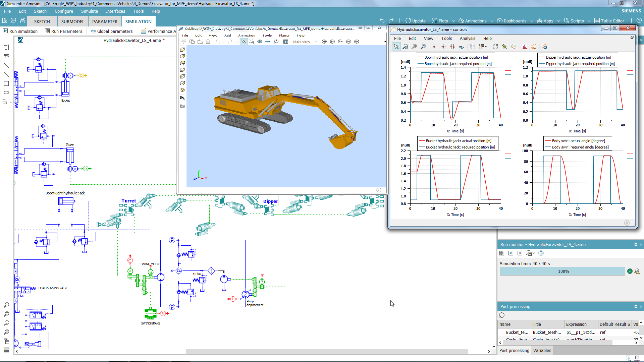Play the animation in the animation window
Viewport: 644px width, 362px height.
point(340,42)
